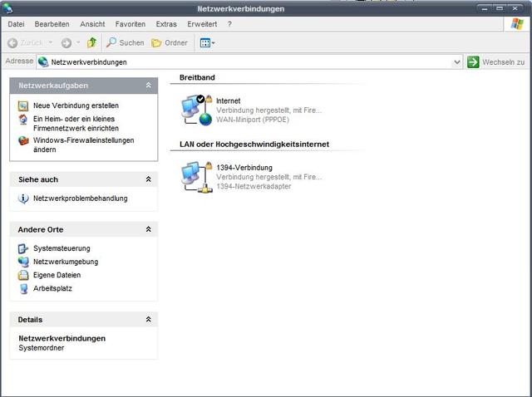Close the Netzwerkverbindungen window
This screenshot has height=397, width=532.
[x=515, y=8]
